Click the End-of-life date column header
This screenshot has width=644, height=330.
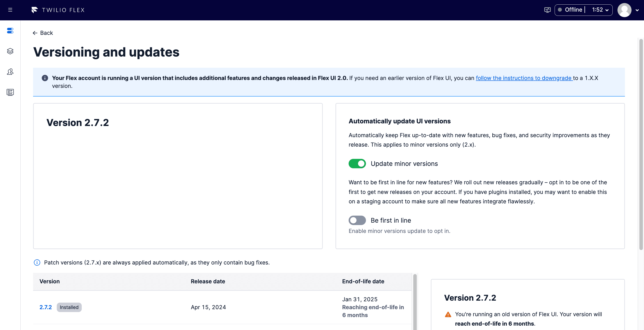click(x=363, y=281)
